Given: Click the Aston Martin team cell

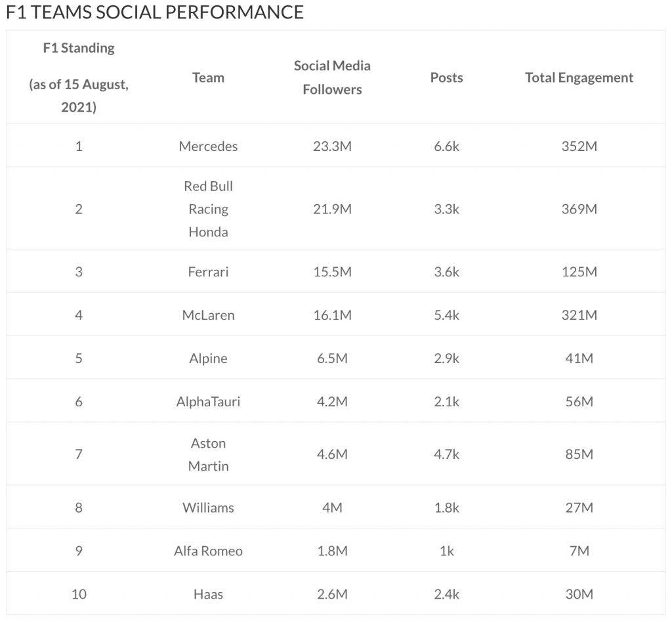Looking at the screenshot, I should coord(208,454).
